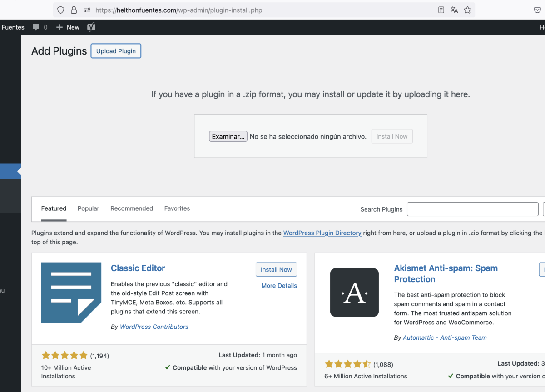Click '6+ Million Active Installations' text
Screen dimensions: 545x392
coord(366,376)
